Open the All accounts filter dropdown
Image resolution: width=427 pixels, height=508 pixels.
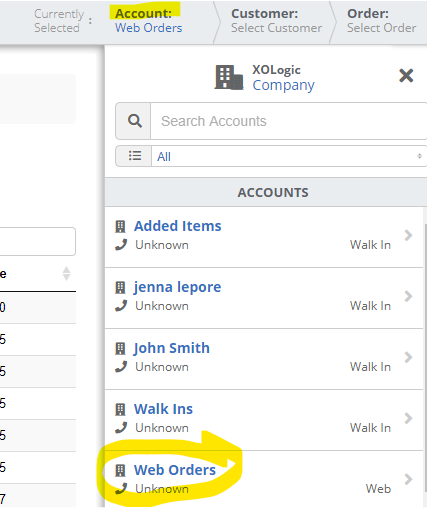click(x=289, y=156)
